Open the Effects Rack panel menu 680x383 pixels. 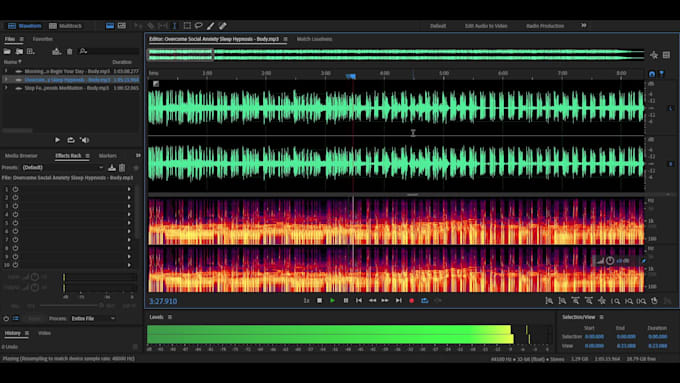click(x=88, y=156)
